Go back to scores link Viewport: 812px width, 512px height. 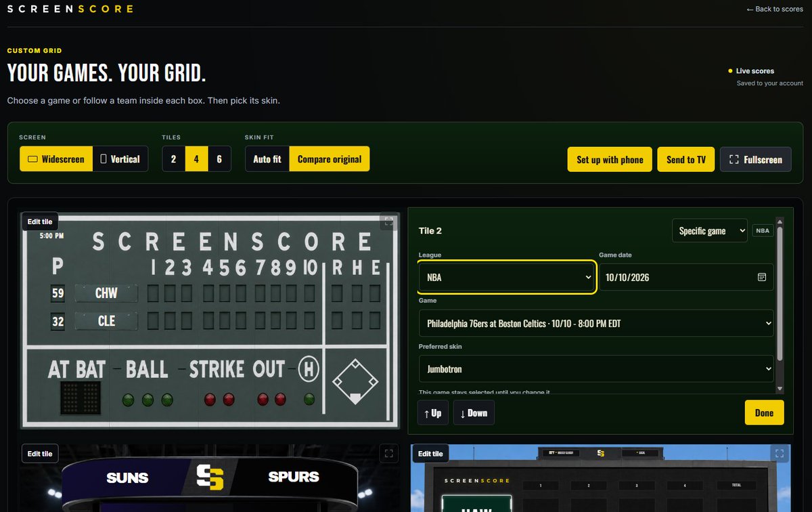(x=775, y=9)
